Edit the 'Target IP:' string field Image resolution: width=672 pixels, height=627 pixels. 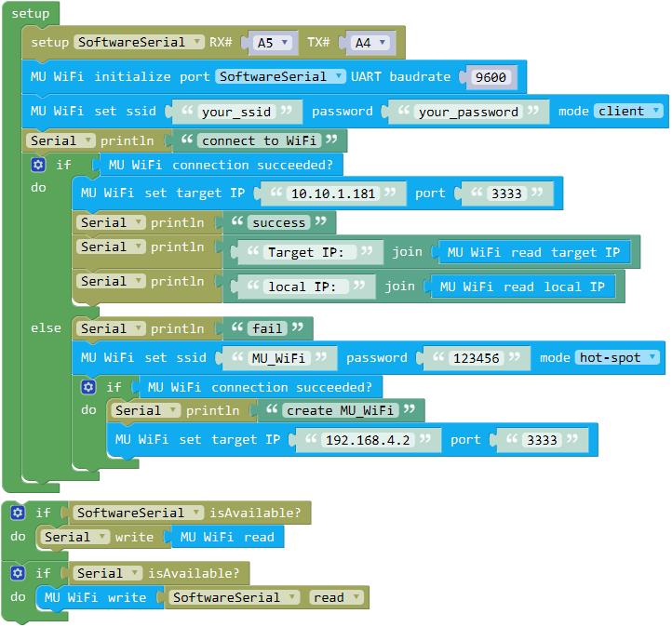[x=309, y=252]
